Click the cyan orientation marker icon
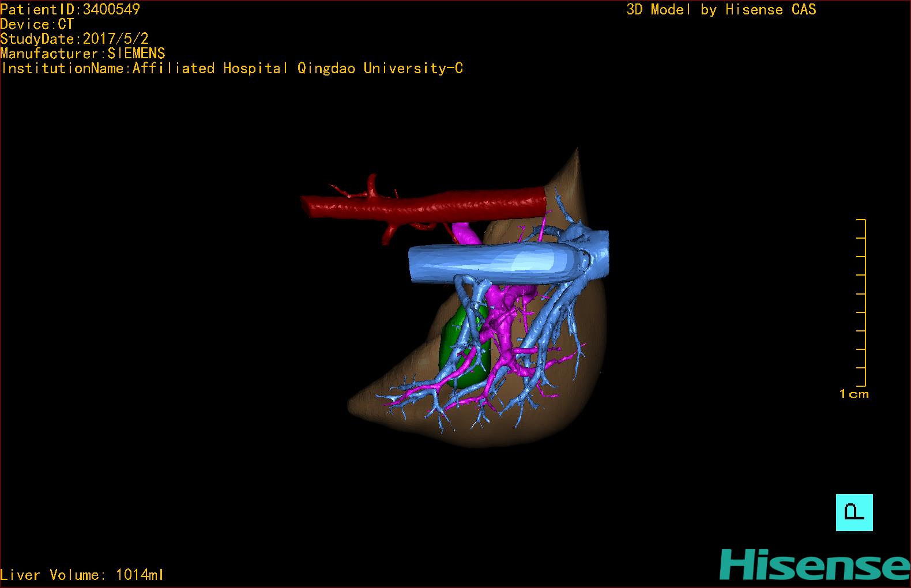911x588 pixels. (x=854, y=512)
